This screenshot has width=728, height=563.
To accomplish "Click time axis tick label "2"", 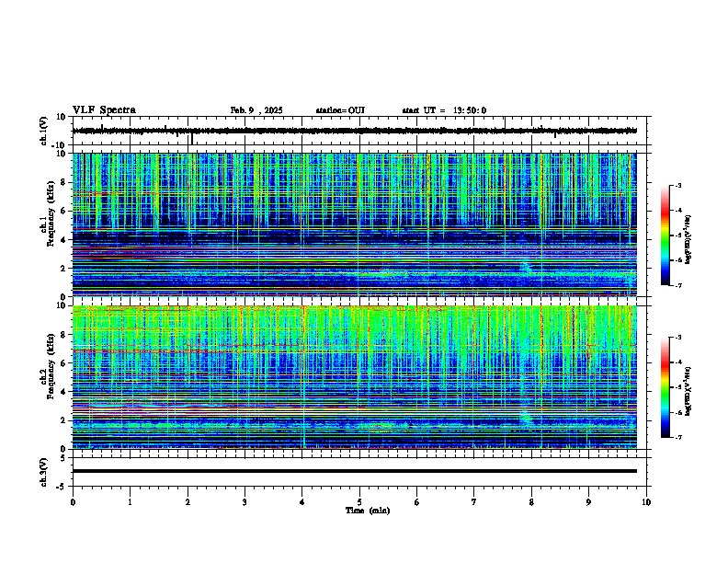I will [188, 502].
